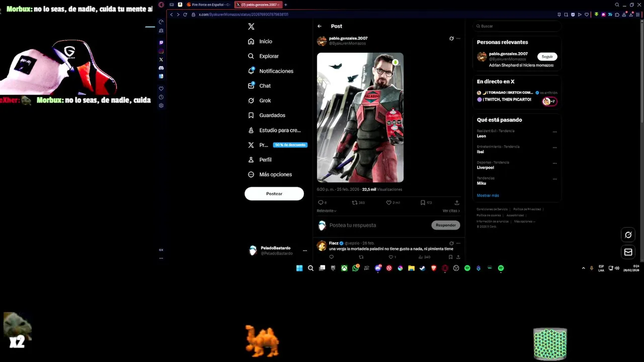Viewport: 644px width, 362px height.
Task: Open the messages floating envelope button
Action: (x=628, y=252)
